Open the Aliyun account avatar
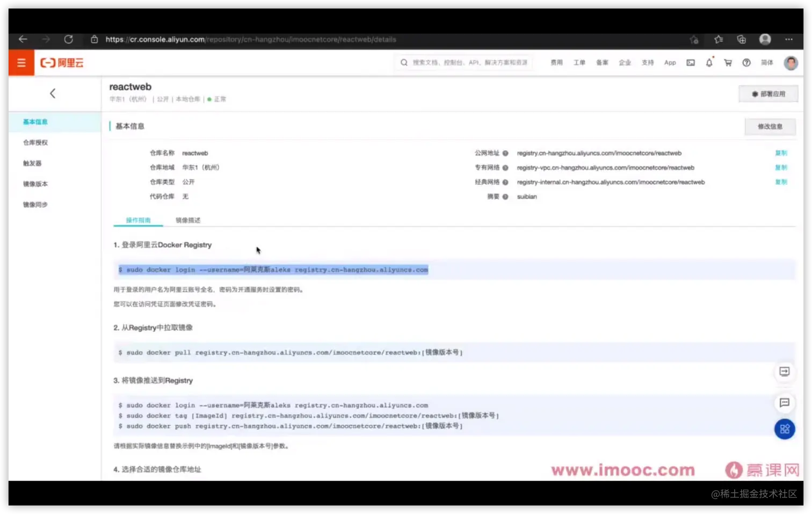 pyautogui.click(x=791, y=63)
